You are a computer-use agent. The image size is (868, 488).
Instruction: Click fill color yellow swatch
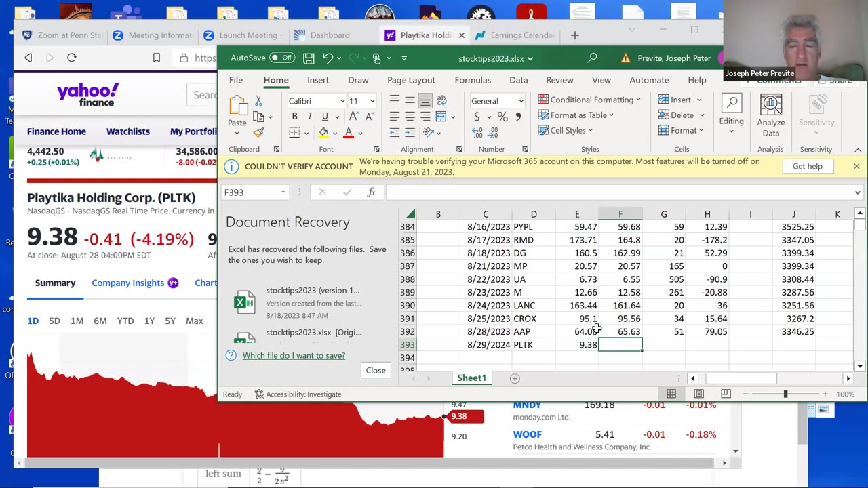323,133
